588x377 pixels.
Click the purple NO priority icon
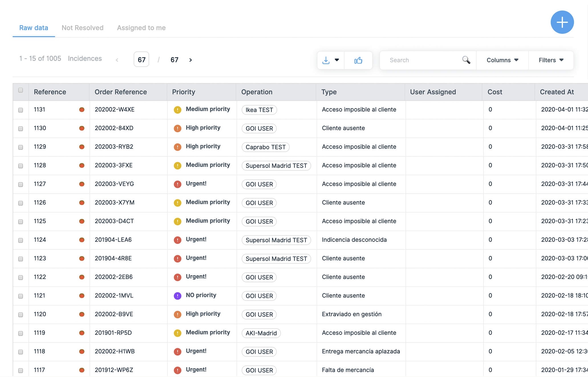[177, 296]
